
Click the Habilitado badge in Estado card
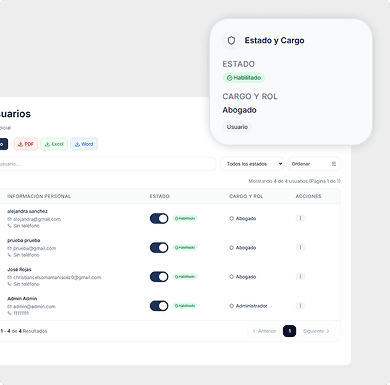tap(244, 78)
